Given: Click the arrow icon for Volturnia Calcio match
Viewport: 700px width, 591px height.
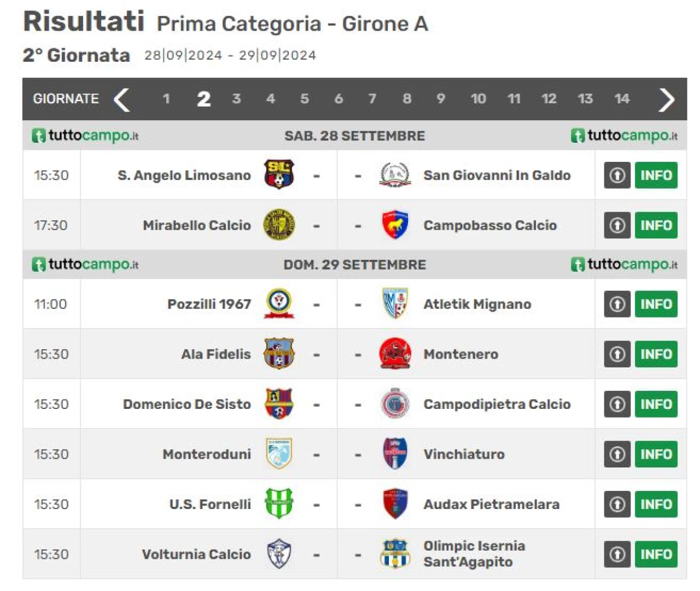Looking at the screenshot, I should click(617, 554).
